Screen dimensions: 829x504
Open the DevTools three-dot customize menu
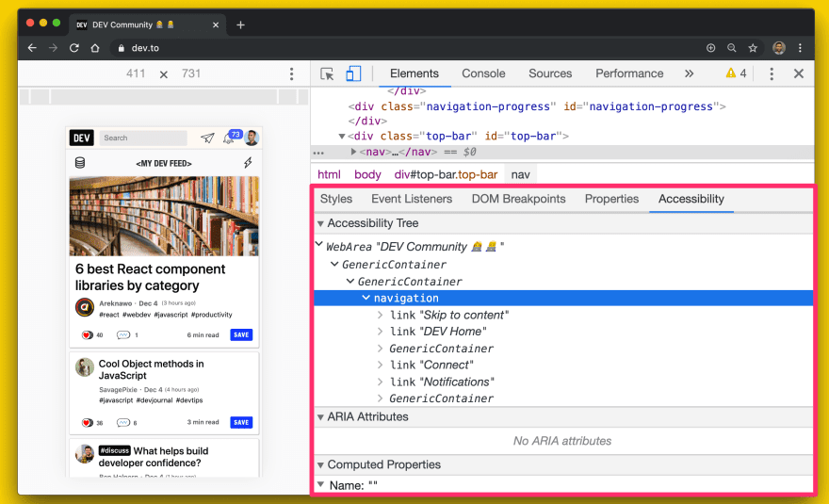771,73
